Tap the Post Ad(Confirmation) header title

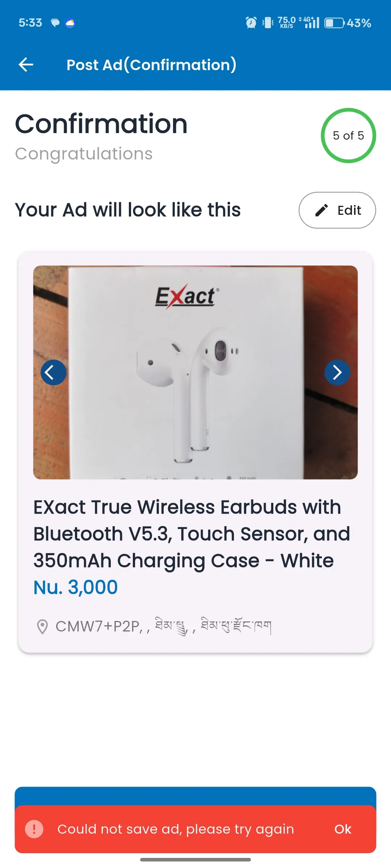[x=151, y=65]
